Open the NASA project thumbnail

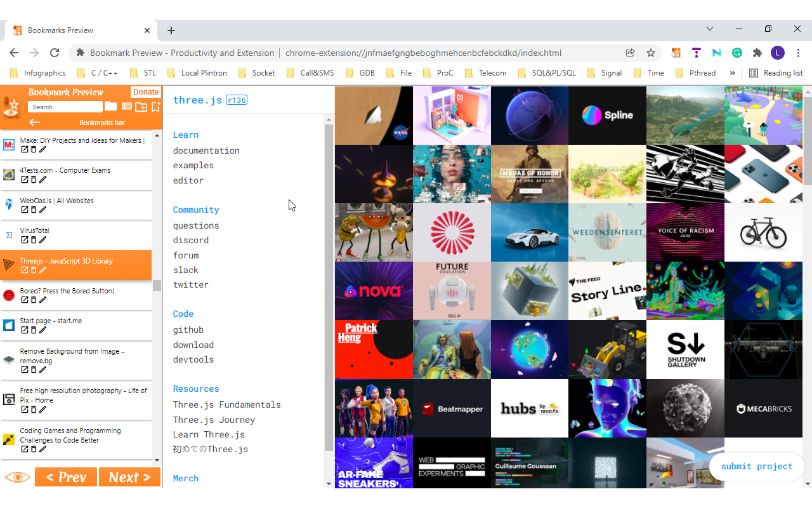374,115
